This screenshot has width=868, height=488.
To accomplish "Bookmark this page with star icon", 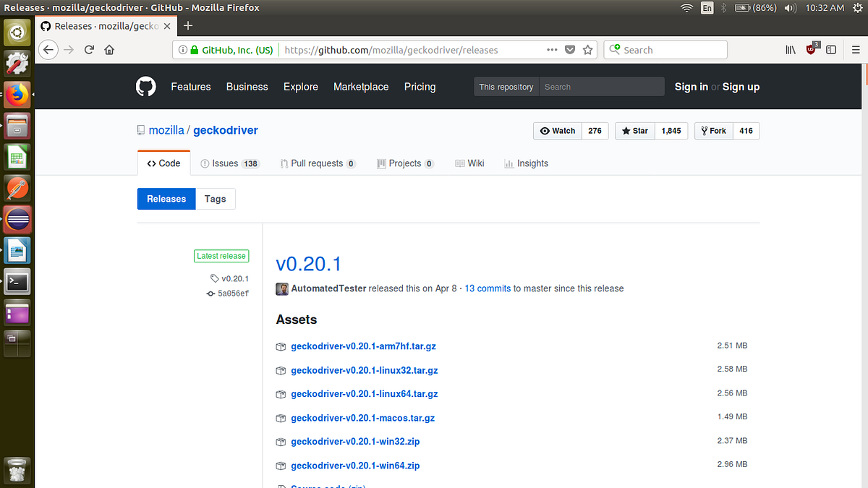I will click(588, 50).
